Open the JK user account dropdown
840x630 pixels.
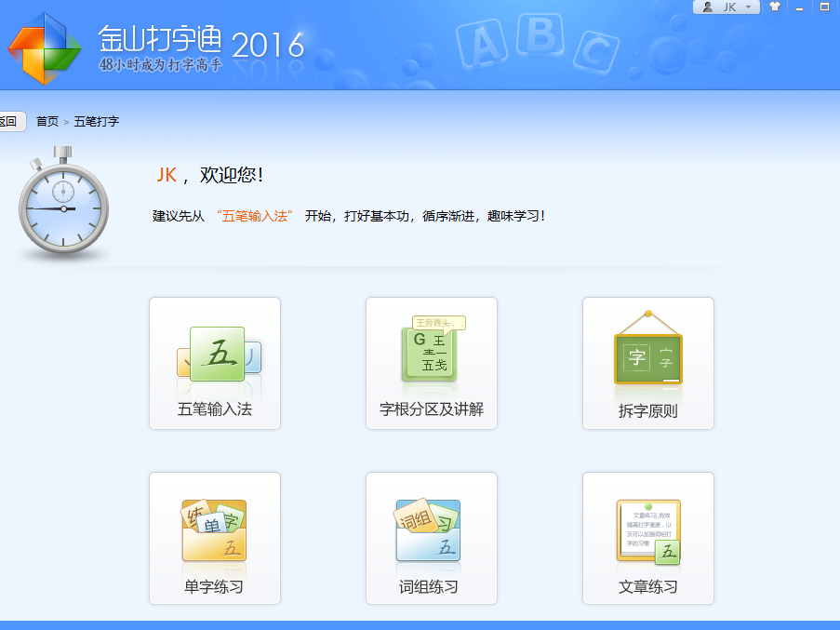[727, 7]
